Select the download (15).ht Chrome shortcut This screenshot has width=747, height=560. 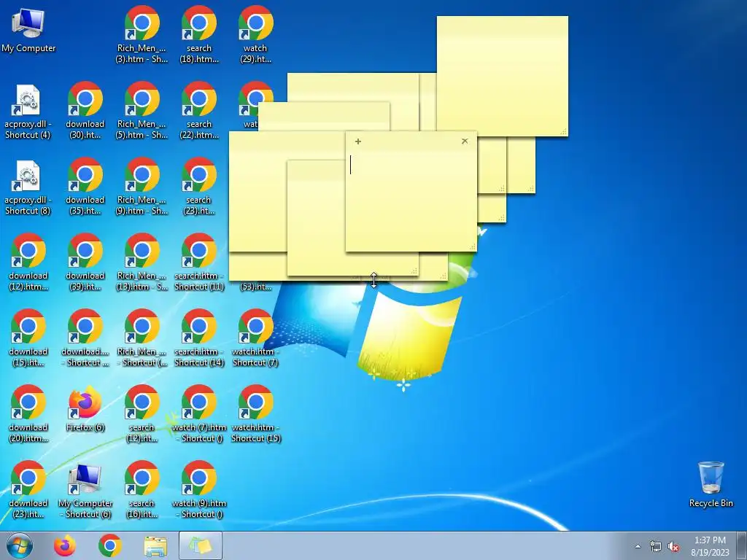click(x=28, y=338)
